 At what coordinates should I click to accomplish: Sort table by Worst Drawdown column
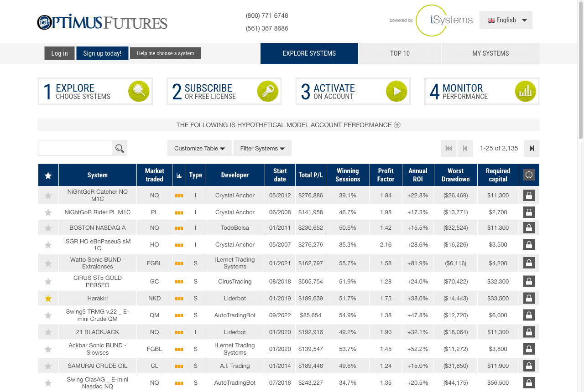tap(455, 175)
